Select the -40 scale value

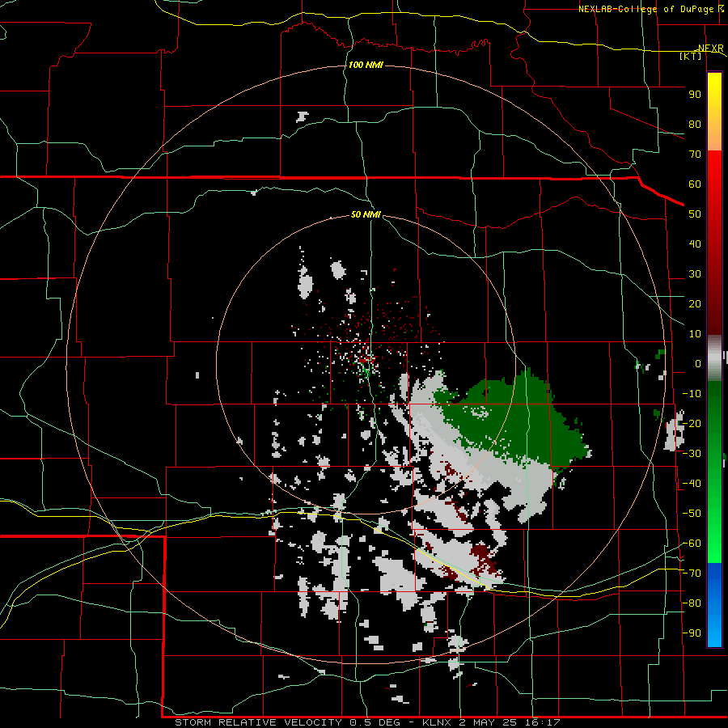[692, 484]
